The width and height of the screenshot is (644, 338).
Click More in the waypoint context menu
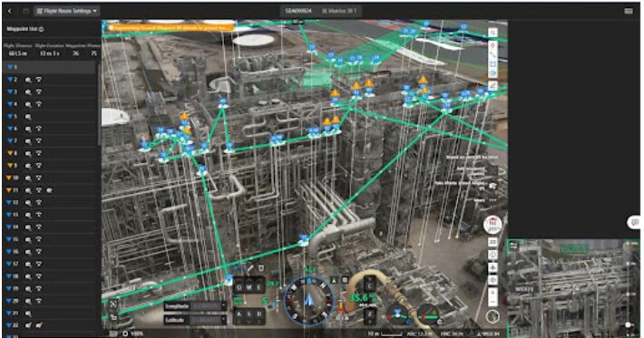480,200
